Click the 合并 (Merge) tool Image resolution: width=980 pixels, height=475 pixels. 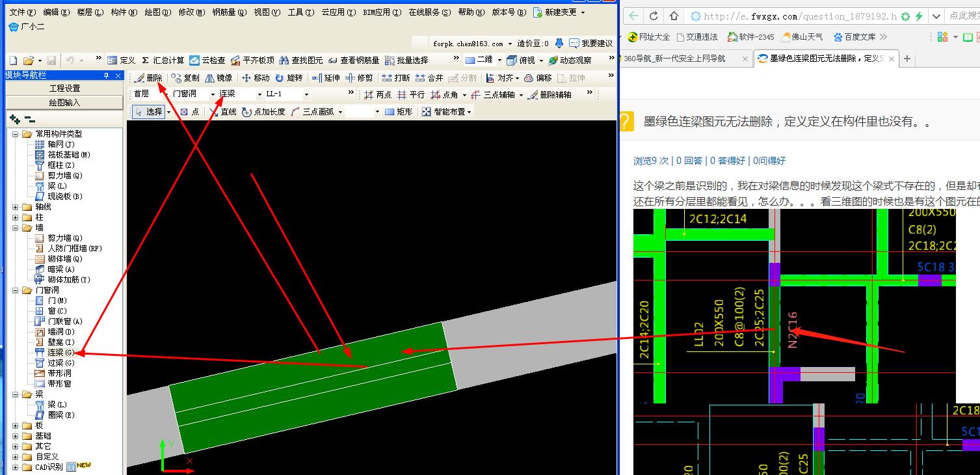429,78
